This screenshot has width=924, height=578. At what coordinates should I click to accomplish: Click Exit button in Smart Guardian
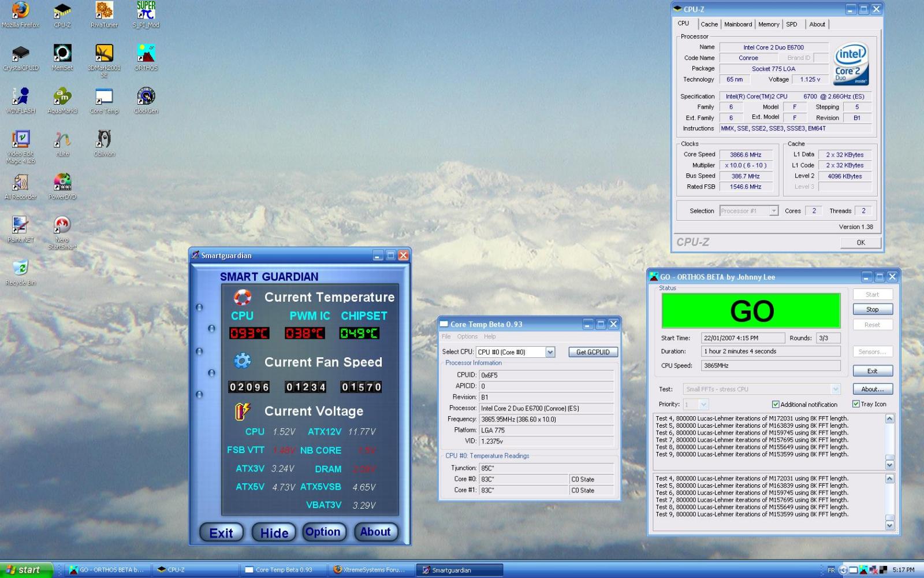tap(221, 533)
